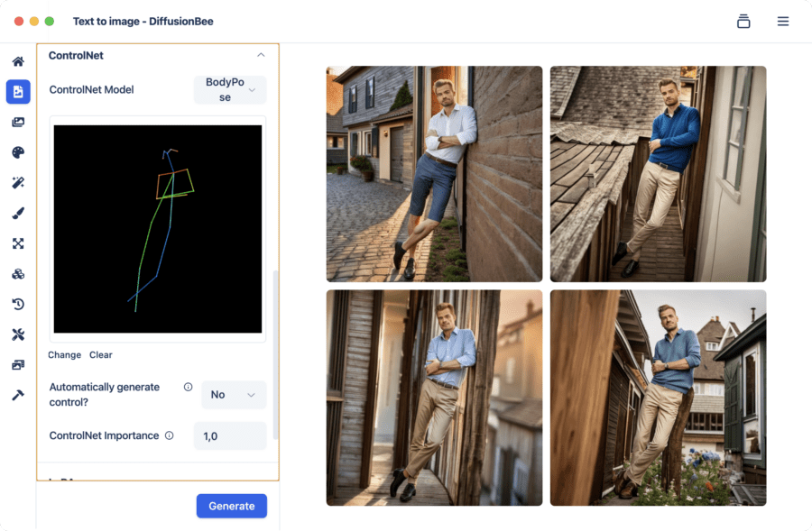The width and height of the screenshot is (812, 531).
Task: Open the wrench and screwdriver tools icon
Action: tap(18, 334)
